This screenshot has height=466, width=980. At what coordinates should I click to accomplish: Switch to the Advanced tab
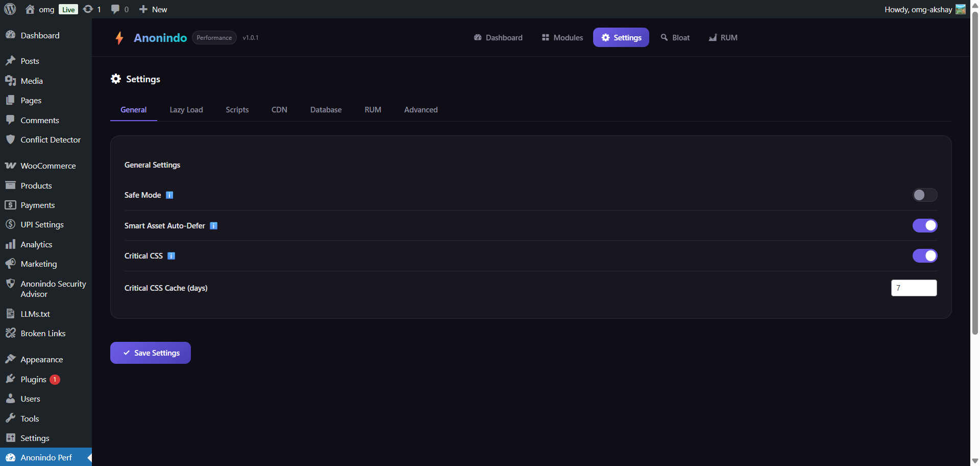tap(421, 110)
